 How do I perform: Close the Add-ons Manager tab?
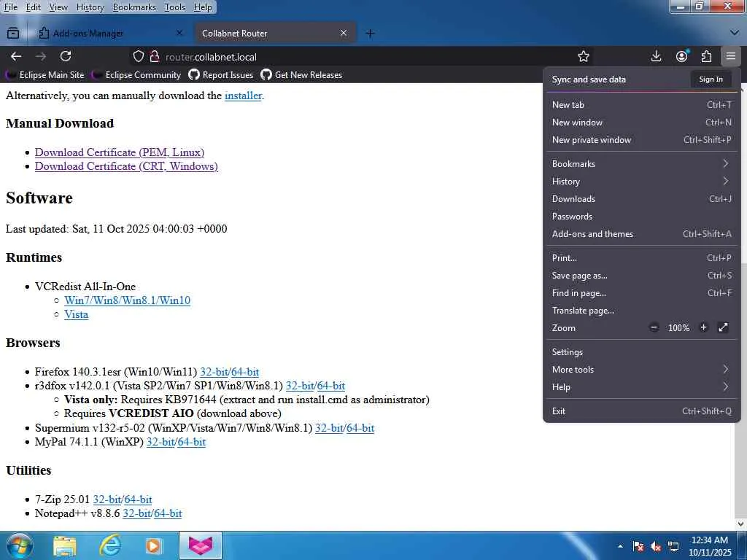point(179,34)
